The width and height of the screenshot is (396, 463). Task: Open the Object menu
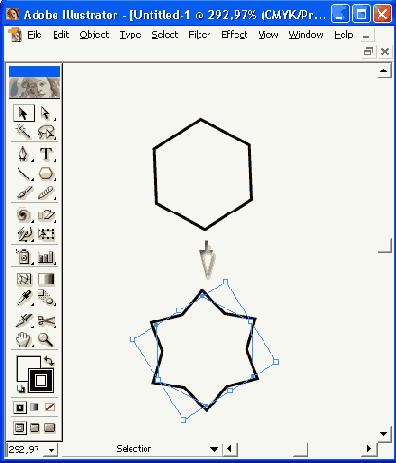pyautogui.click(x=94, y=35)
